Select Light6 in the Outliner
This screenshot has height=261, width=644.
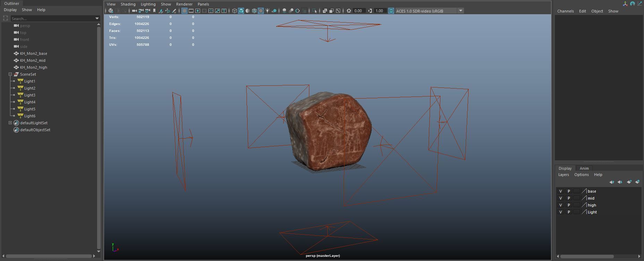30,116
